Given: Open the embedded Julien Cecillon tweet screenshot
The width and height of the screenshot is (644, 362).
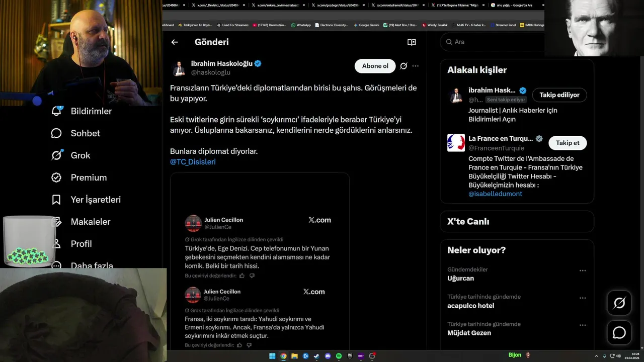Looking at the screenshot, I should 260,261.
